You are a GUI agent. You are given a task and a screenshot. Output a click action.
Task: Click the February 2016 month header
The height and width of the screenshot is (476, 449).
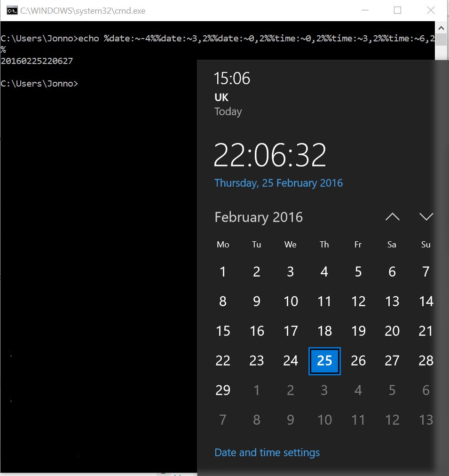[x=259, y=217]
